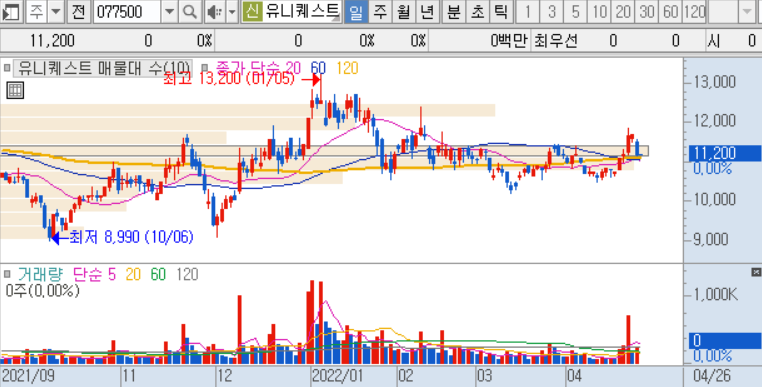The height and width of the screenshot is (387, 762).
Task: Select the 20 interval button
Action: [623, 12]
